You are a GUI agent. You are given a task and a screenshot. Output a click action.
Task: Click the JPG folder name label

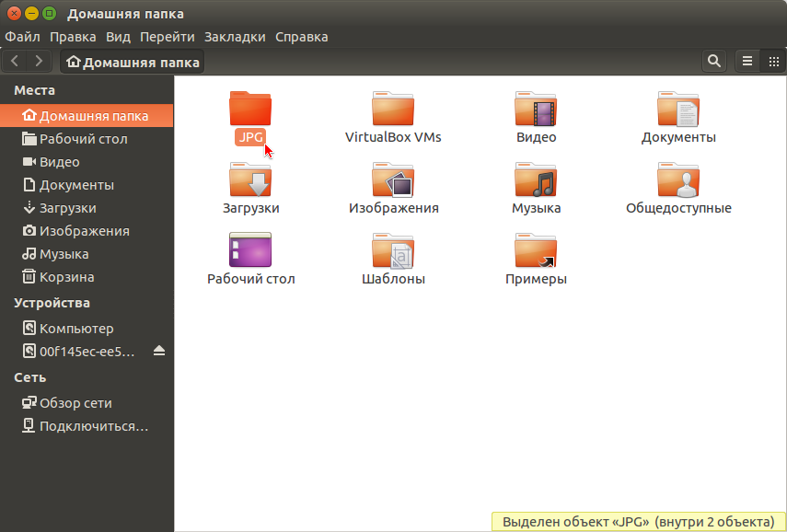point(250,137)
